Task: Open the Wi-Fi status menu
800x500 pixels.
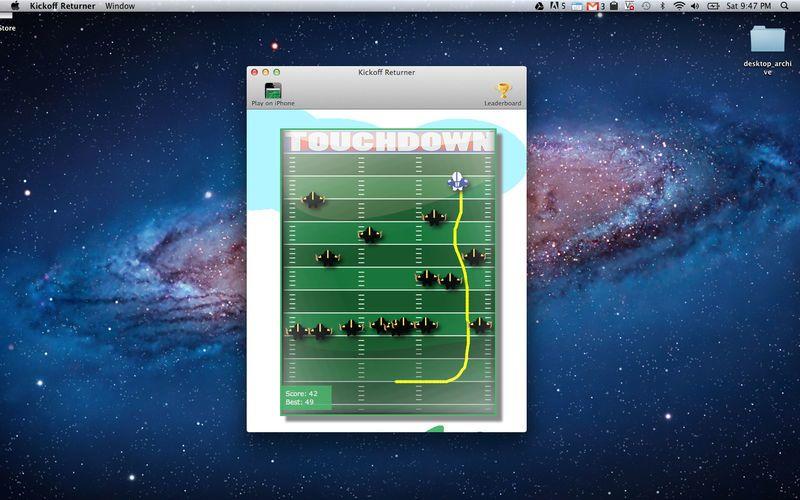Action: click(x=679, y=6)
